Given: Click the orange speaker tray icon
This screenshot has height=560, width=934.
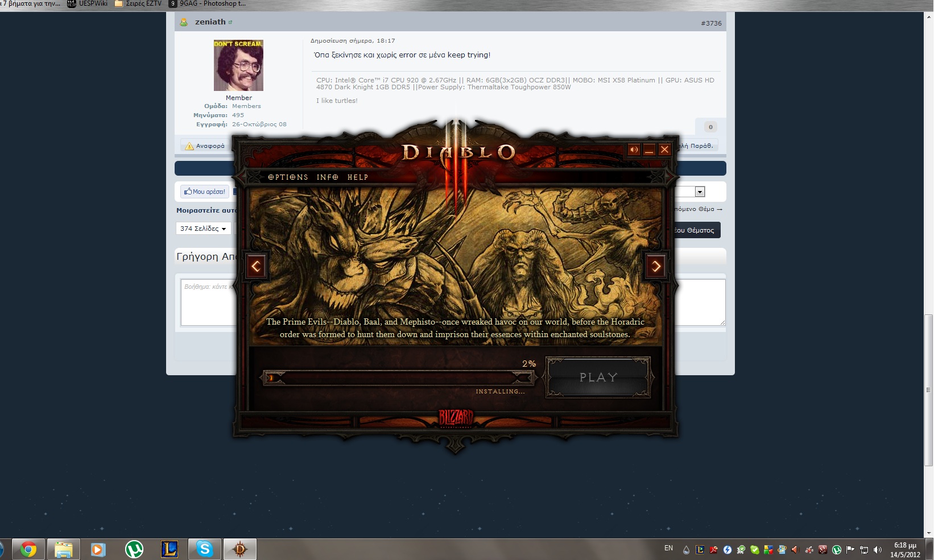Looking at the screenshot, I should pyautogui.click(x=795, y=550).
